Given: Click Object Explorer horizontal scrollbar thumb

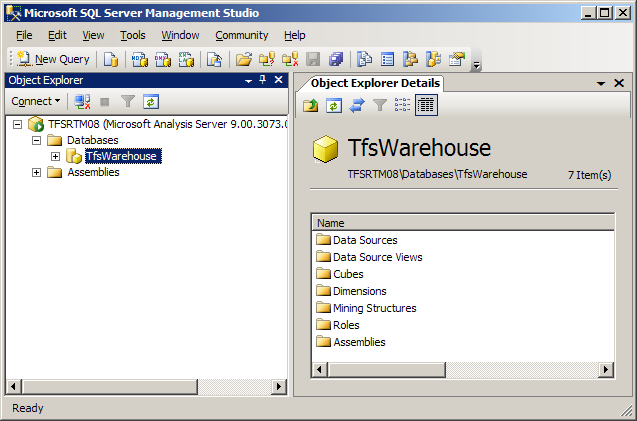Looking at the screenshot, I should [x=109, y=386].
